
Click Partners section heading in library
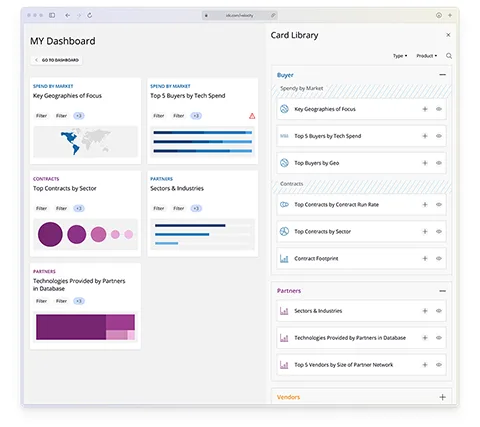(x=289, y=291)
